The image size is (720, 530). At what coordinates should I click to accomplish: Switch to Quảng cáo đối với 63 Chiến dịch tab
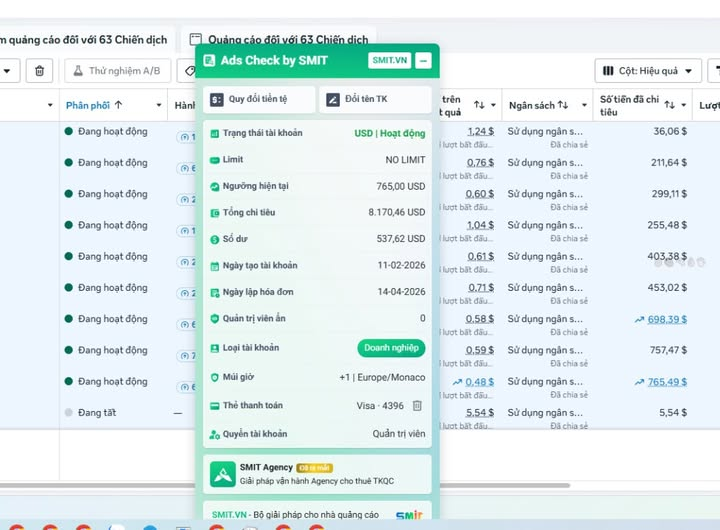point(279,39)
